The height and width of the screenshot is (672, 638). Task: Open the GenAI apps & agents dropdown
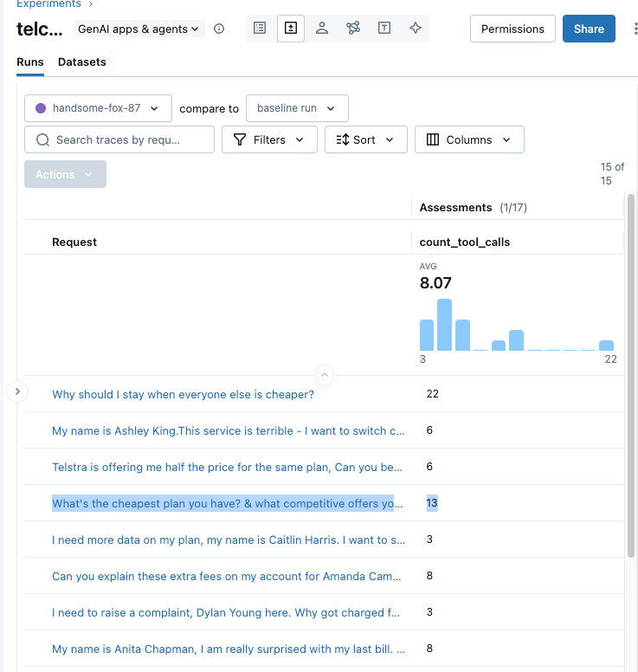[x=139, y=29]
